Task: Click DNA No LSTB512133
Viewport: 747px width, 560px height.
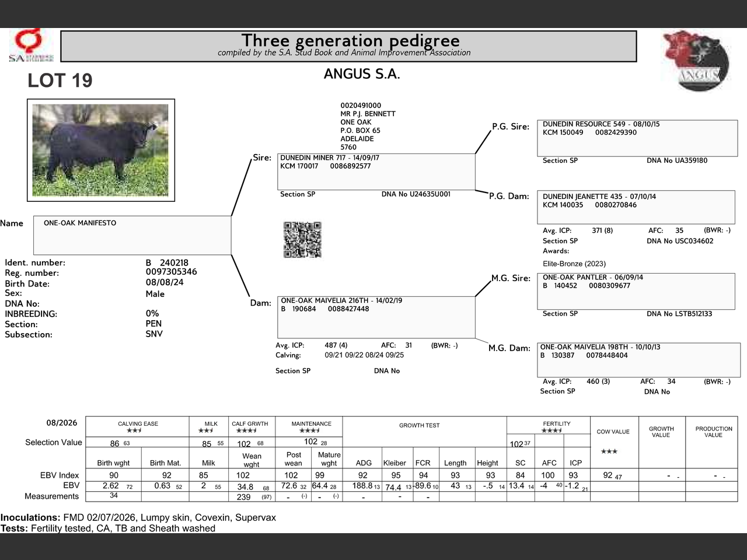Action: pyautogui.click(x=679, y=314)
